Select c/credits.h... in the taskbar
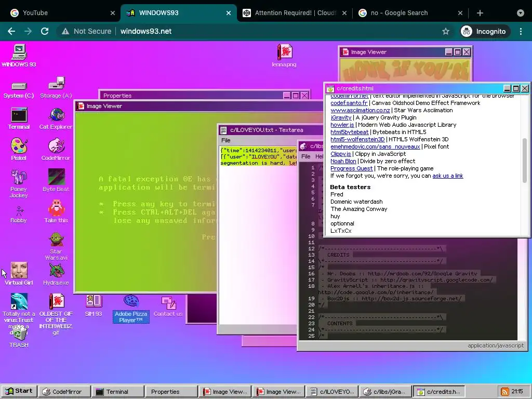 pos(440,392)
